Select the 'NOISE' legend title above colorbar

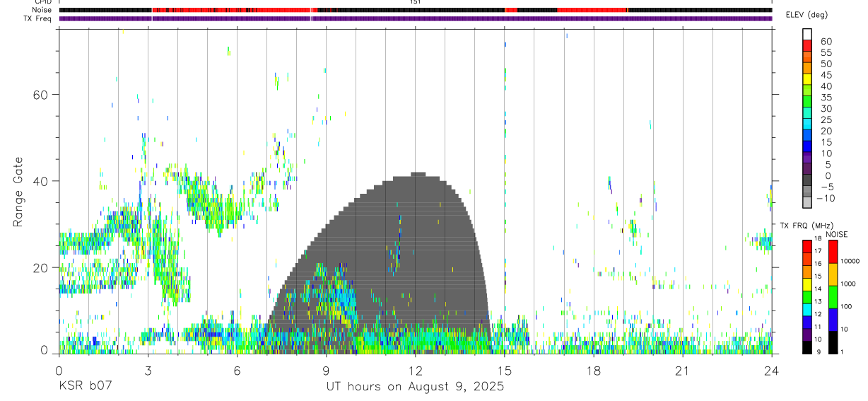click(836, 234)
